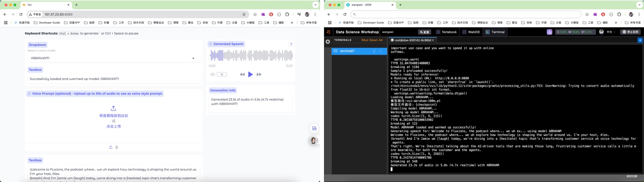Viewport: 644px width, 182px height.
Task: Open Chrome menu in Vui window
Action: pyautogui.click(x=315, y=14)
